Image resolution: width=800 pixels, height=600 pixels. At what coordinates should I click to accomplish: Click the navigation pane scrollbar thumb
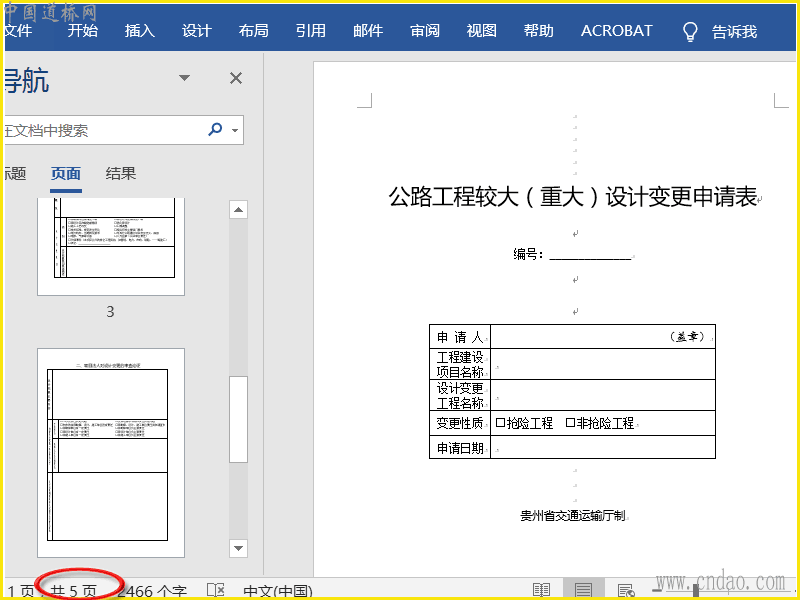pos(238,419)
